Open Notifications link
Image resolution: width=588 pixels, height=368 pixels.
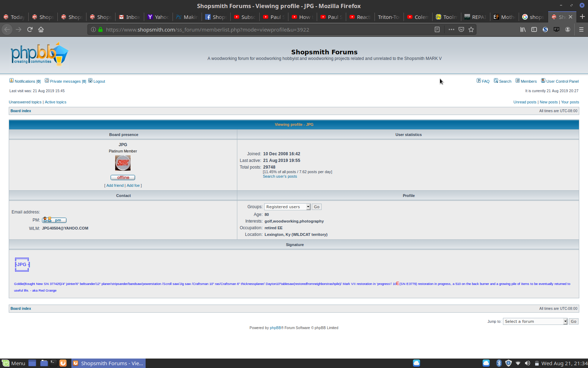coord(25,81)
